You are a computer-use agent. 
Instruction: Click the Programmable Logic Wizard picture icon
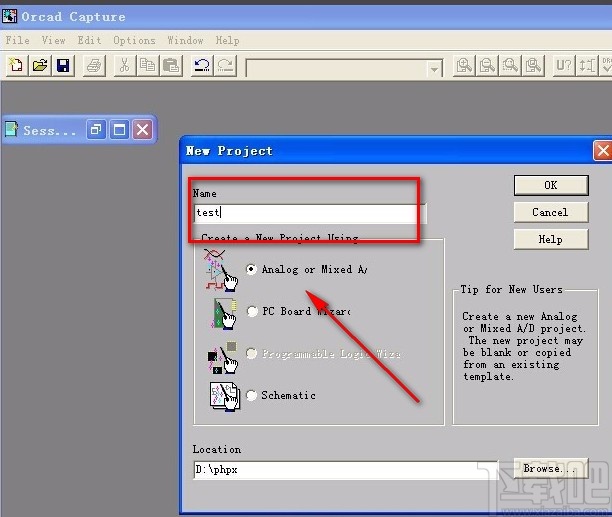click(x=222, y=357)
